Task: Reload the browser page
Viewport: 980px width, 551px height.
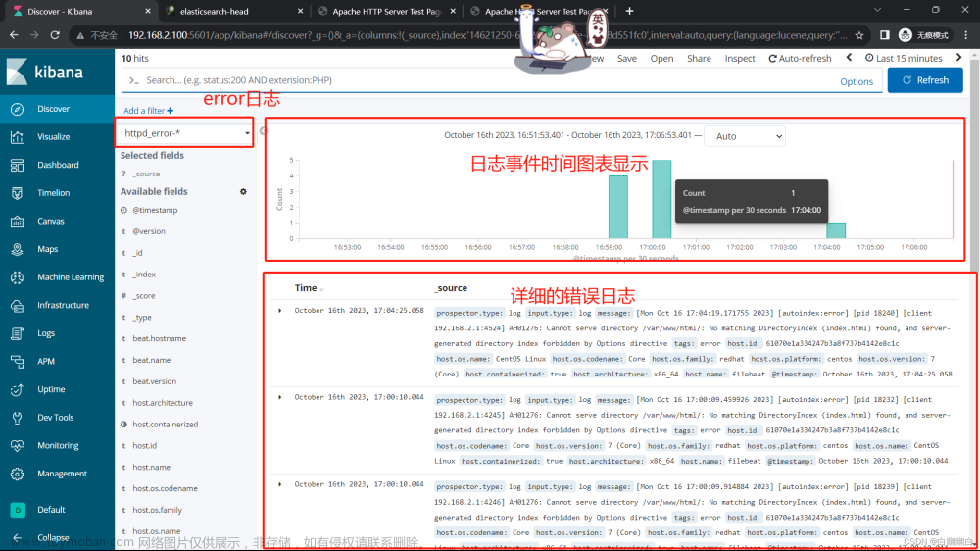Action: (55, 35)
